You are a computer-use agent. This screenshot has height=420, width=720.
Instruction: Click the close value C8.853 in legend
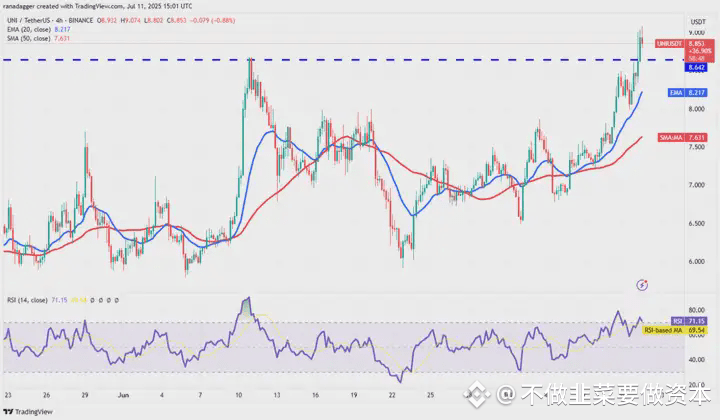point(176,21)
